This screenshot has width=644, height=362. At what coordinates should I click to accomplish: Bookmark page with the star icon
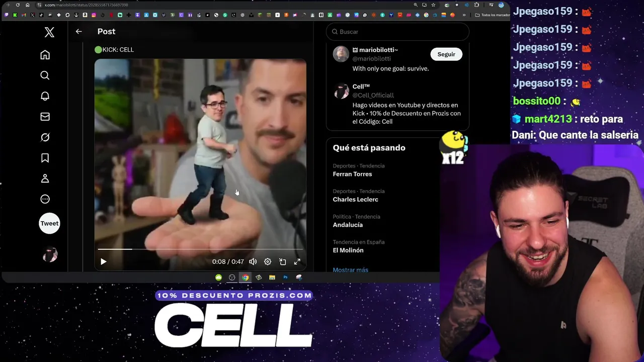[x=433, y=5]
